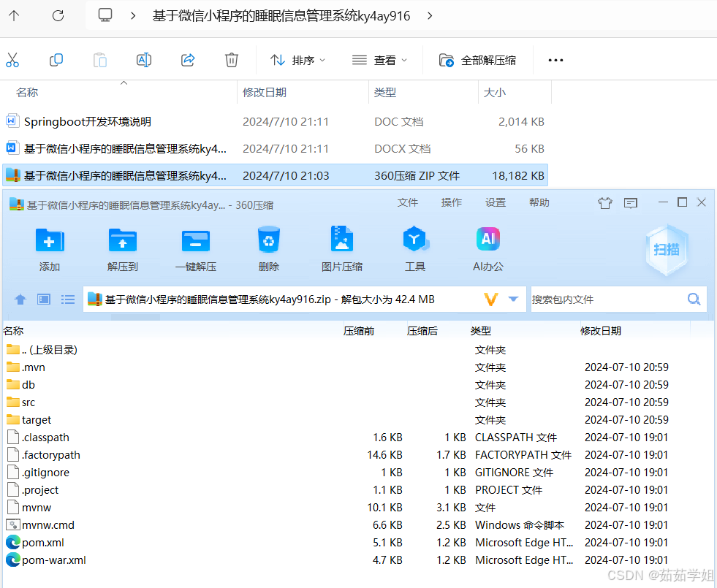717x588 pixels.
Task: Select the target folder in archive
Action: click(357, 420)
